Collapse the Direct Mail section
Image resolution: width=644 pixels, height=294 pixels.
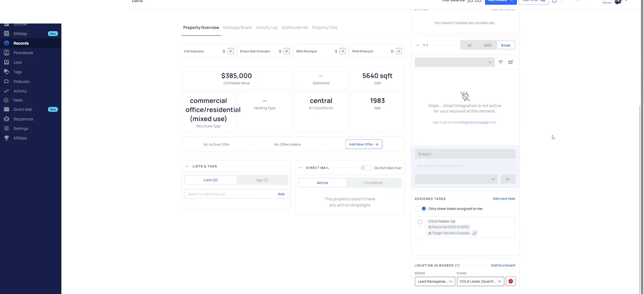[x=301, y=168]
